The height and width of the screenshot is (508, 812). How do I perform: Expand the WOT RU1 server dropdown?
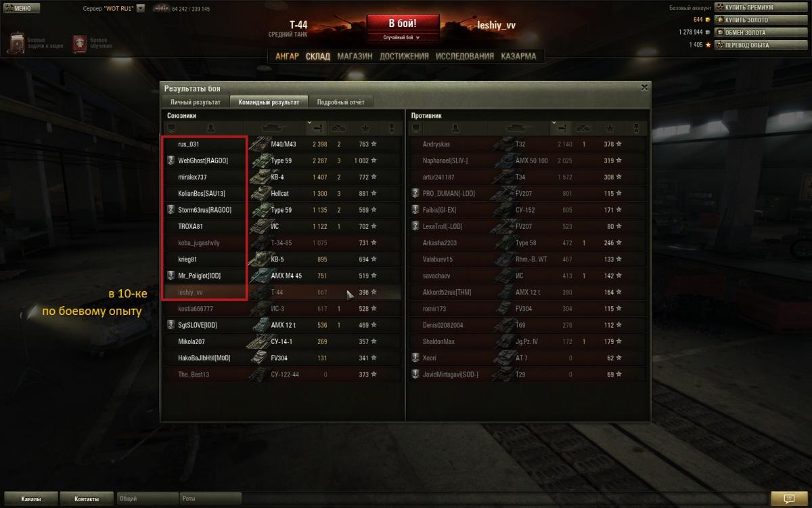click(140, 9)
